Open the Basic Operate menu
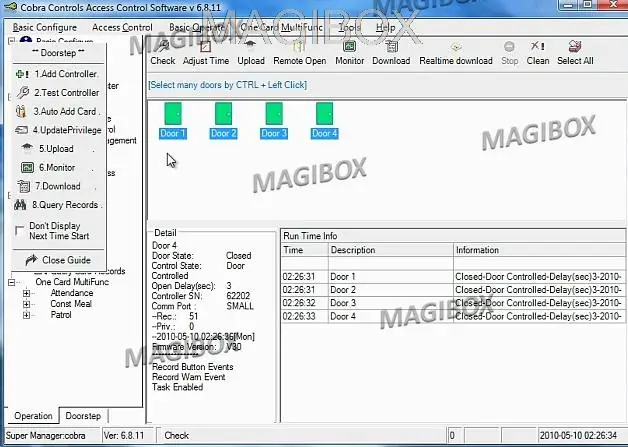The image size is (628, 447). 197,28
